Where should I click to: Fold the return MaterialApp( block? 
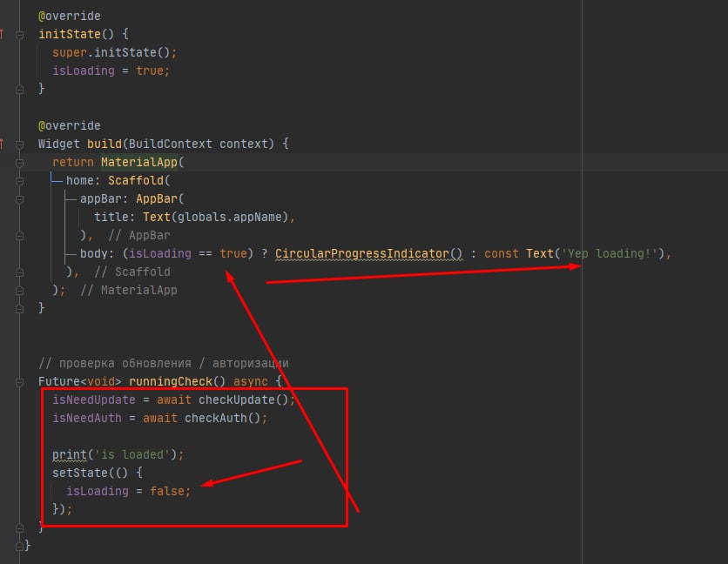tap(19, 163)
